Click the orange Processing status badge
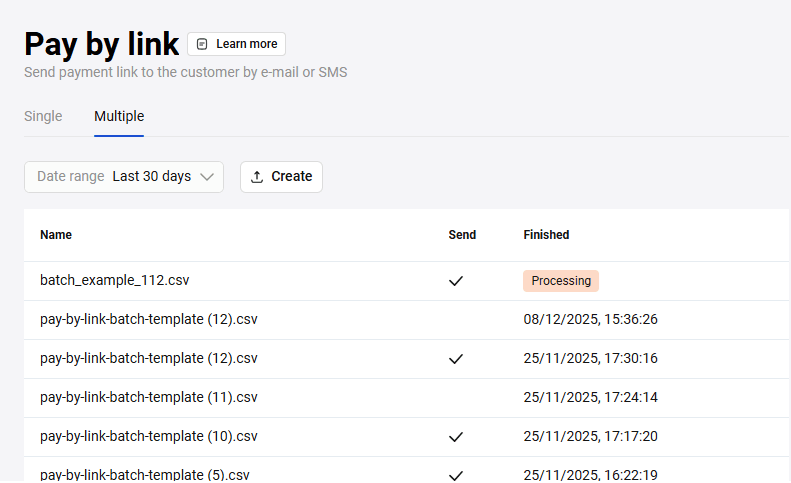 pos(560,281)
